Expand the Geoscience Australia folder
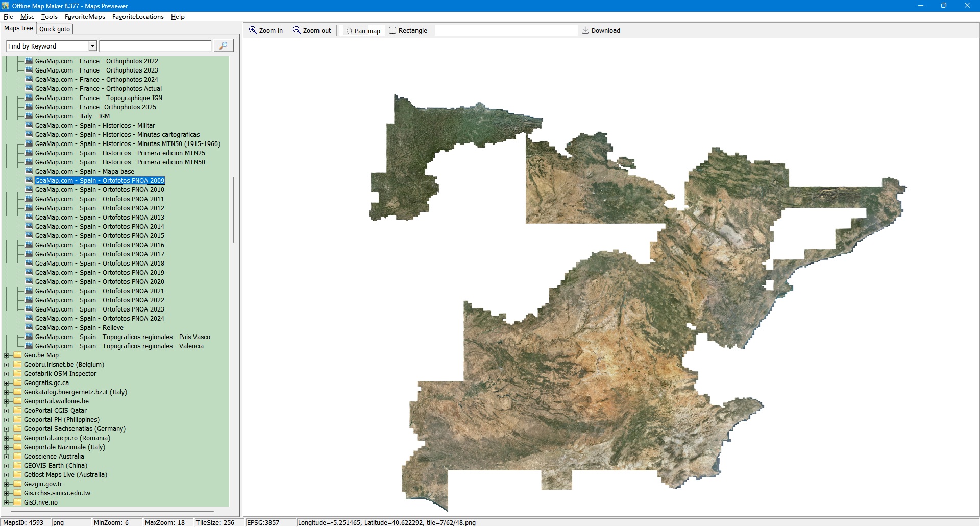This screenshot has height=527, width=980. pos(7,457)
